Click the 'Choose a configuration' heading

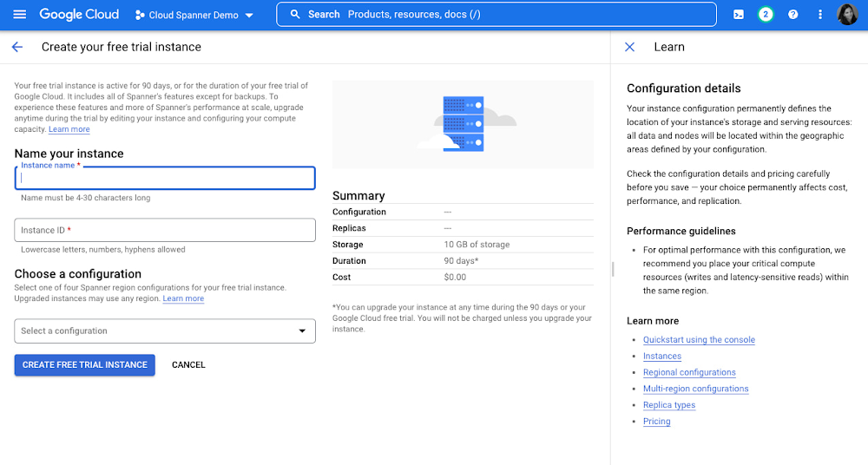[x=78, y=274]
